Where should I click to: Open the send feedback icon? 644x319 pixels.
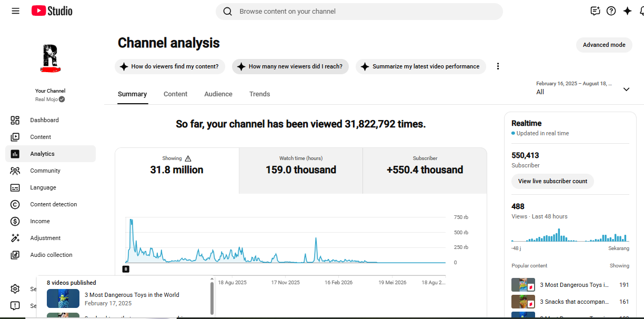coord(595,11)
